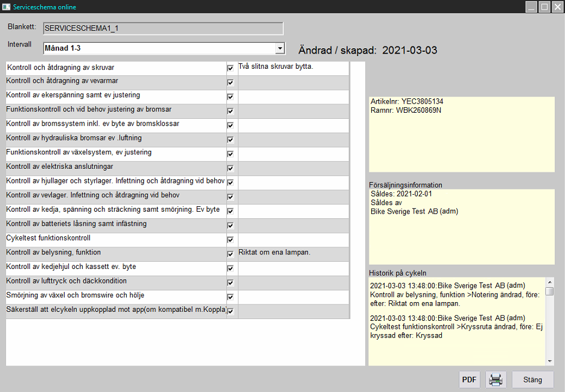Open the Intervall dropdown arrow

279,48
